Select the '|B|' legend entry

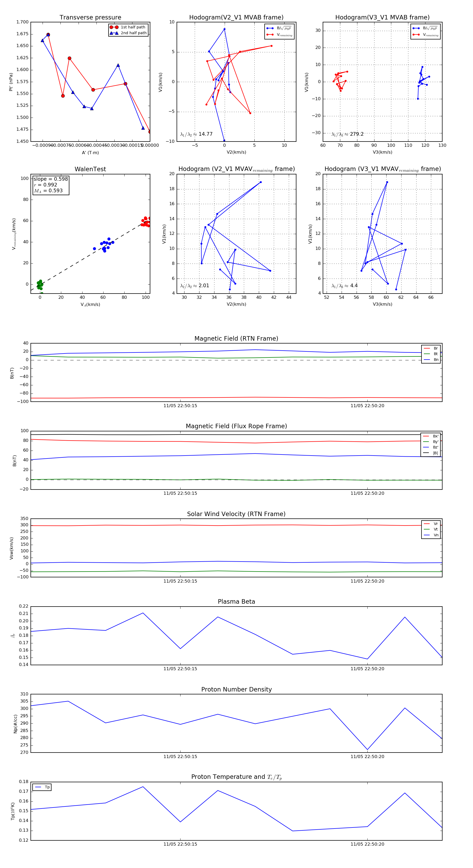coord(431,453)
